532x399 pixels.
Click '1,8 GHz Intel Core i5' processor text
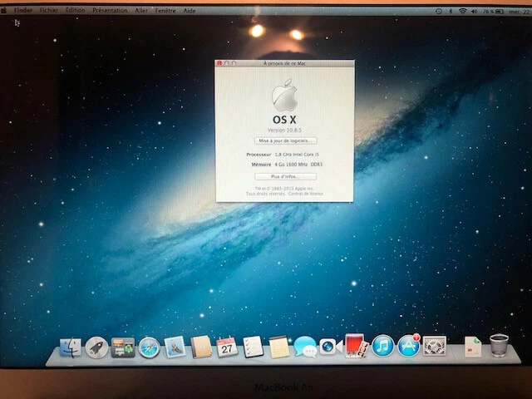click(x=297, y=155)
